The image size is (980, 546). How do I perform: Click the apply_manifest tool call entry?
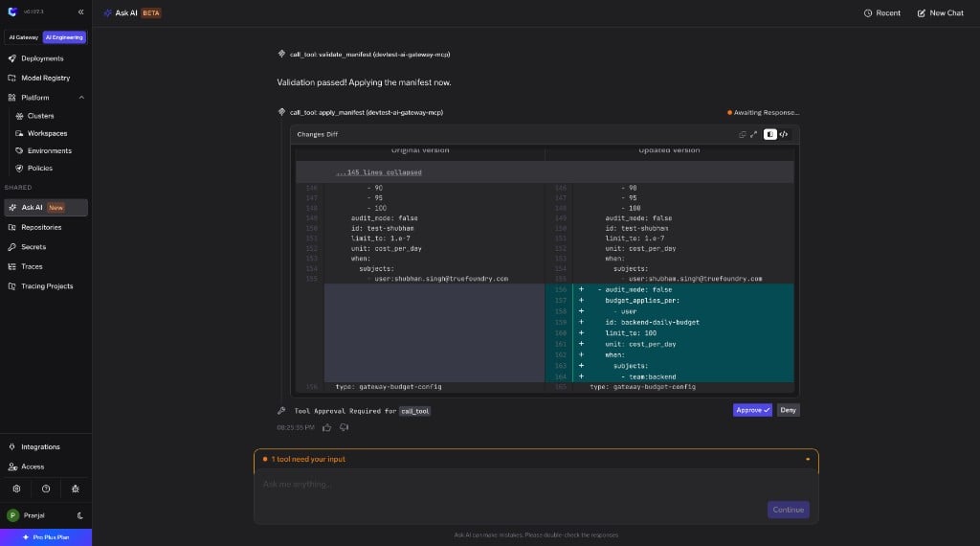(367, 113)
